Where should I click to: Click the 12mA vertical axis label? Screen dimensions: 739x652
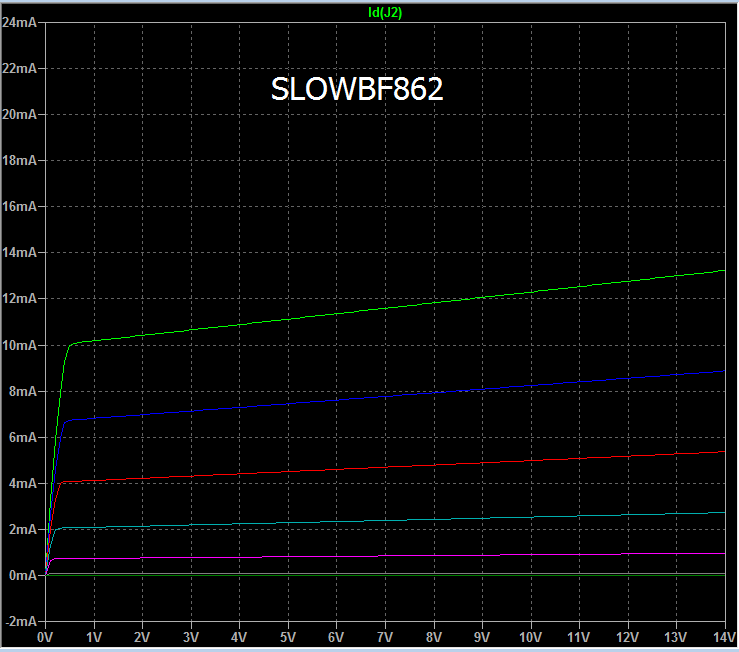pyautogui.click(x=19, y=298)
